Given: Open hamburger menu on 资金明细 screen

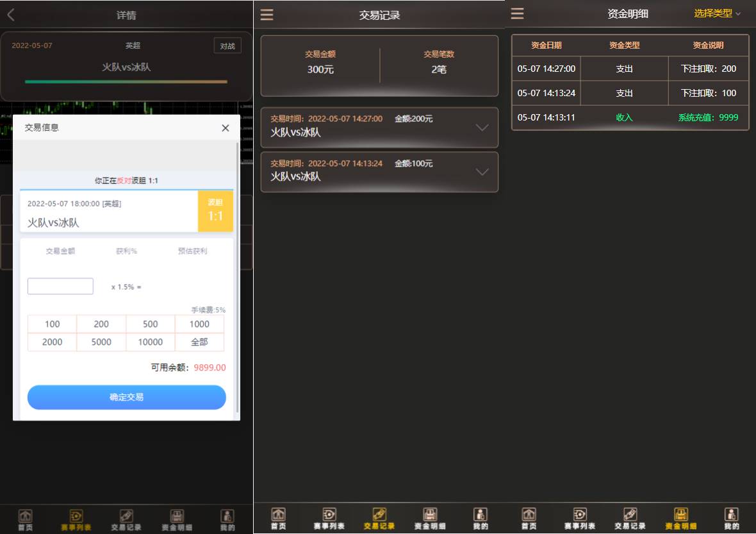Looking at the screenshot, I should pos(517,13).
